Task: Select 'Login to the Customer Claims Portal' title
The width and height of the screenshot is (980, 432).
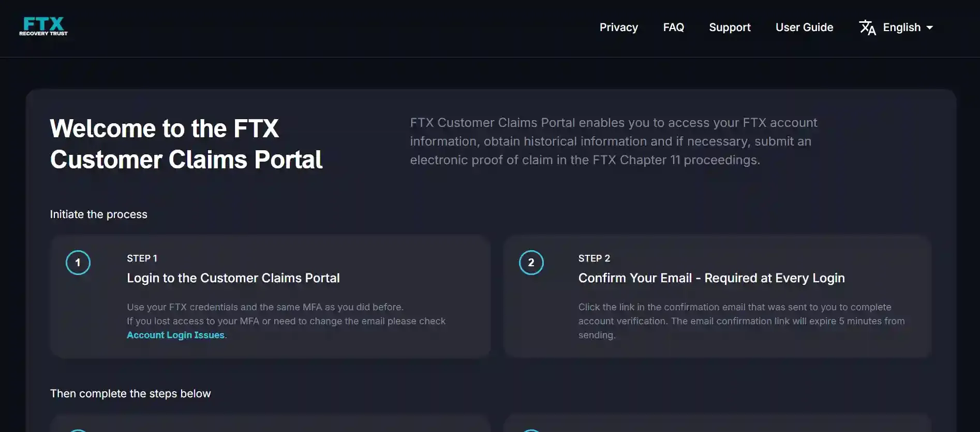Action: click(x=233, y=278)
